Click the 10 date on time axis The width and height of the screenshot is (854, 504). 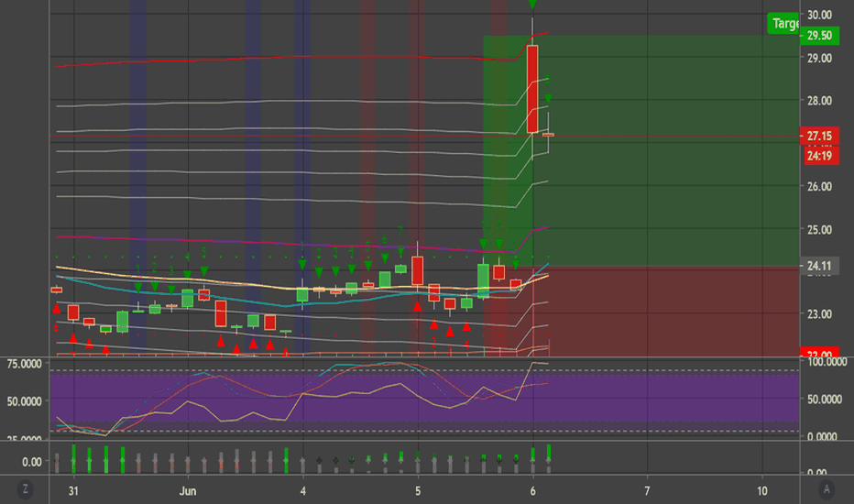(762, 491)
